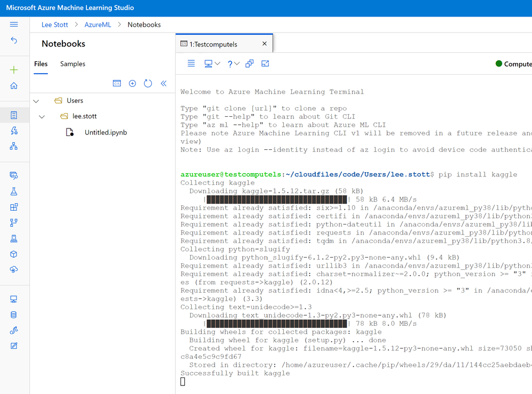The height and width of the screenshot is (394, 532).
Task: Click the green compute status indicator
Action: (499, 63)
